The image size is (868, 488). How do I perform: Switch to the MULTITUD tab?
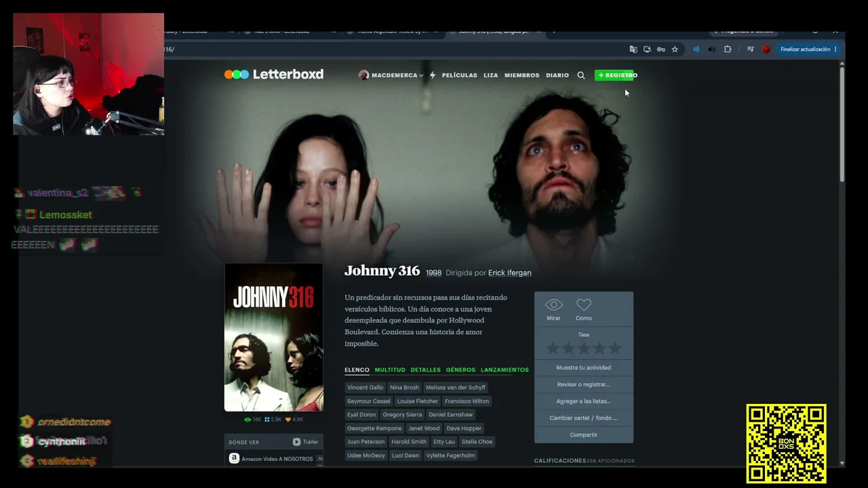[x=390, y=370]
